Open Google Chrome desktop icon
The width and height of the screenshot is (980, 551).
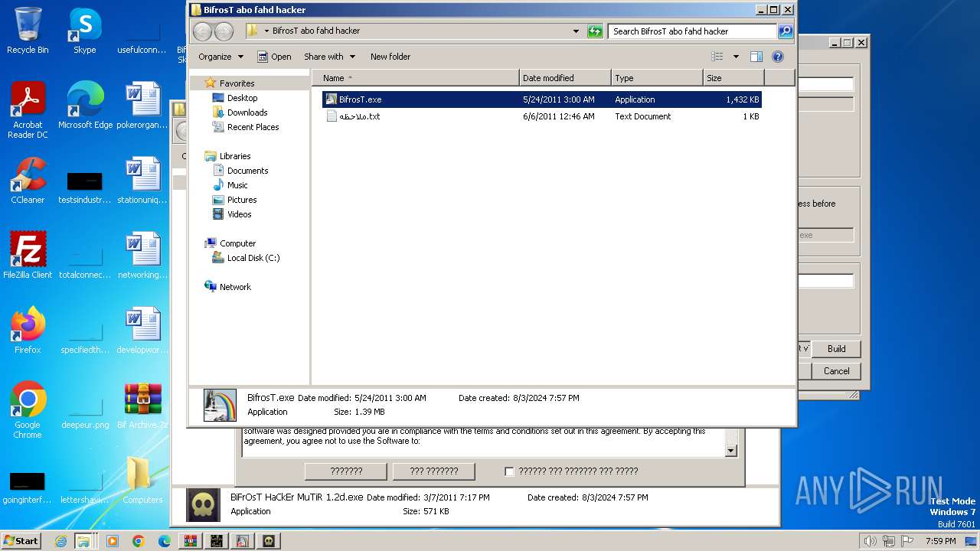point(28,410)
